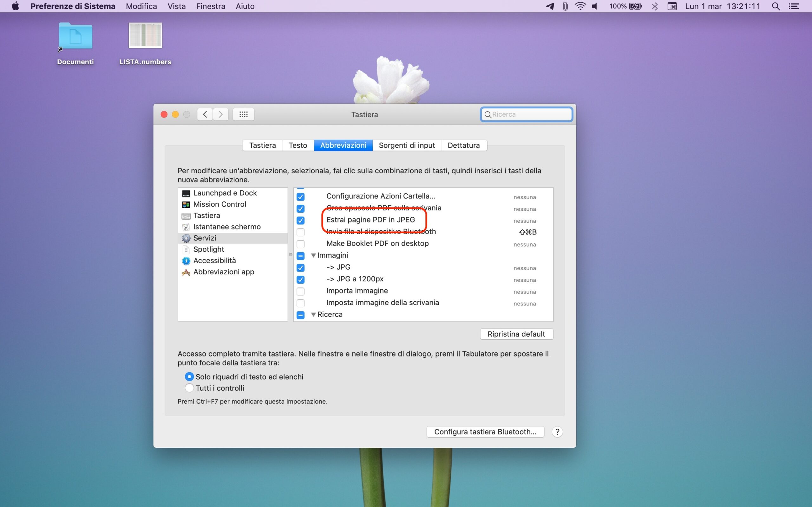812x507 pixels.
Task: Switch to the Sorgenti di input tab
Action: [407, 145]
